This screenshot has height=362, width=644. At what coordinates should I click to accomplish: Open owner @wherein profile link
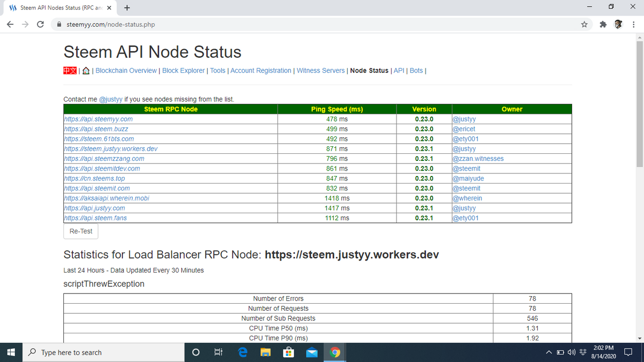pos(467,198)
